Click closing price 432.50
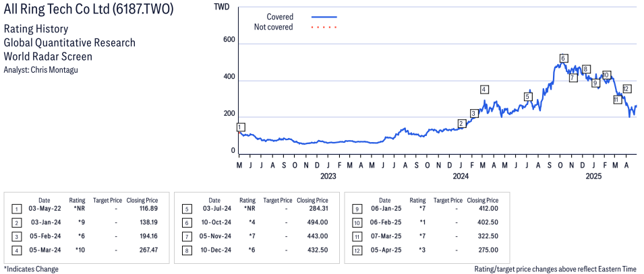The image size is (644, 274). coord(318,249)
